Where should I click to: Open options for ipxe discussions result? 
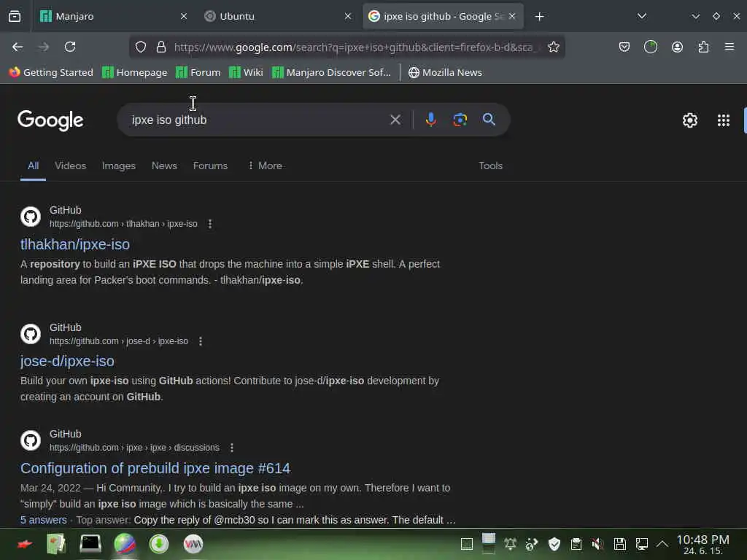[232, 448]
